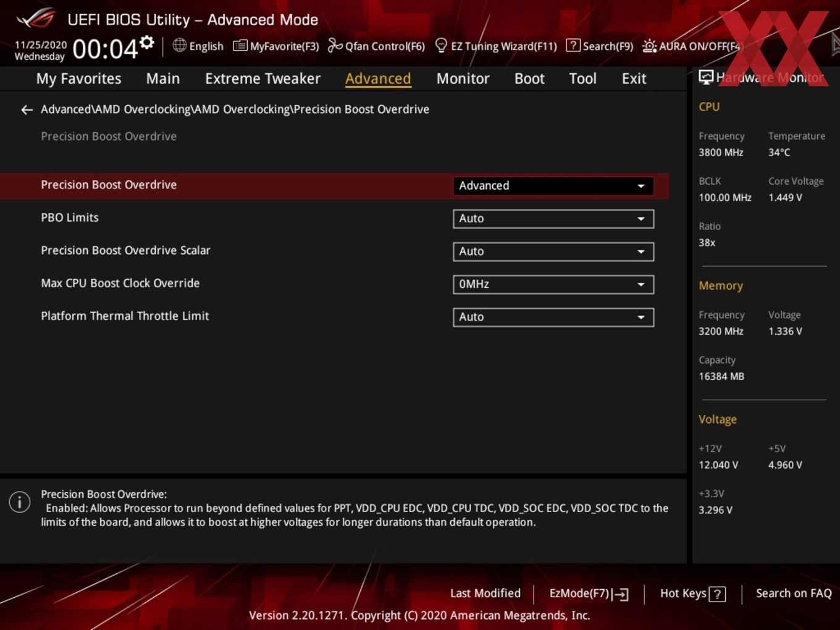840x630 pixels.
Task: Click the Hot Keys question mark box
Action: click(x=717, y=594)
